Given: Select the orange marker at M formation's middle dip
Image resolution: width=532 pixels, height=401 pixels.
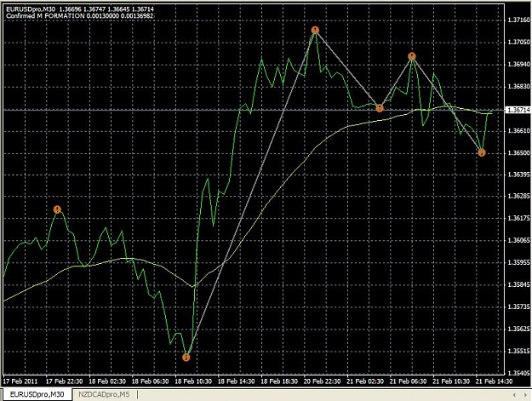Looking at the screenshot, I should (380, 108).
